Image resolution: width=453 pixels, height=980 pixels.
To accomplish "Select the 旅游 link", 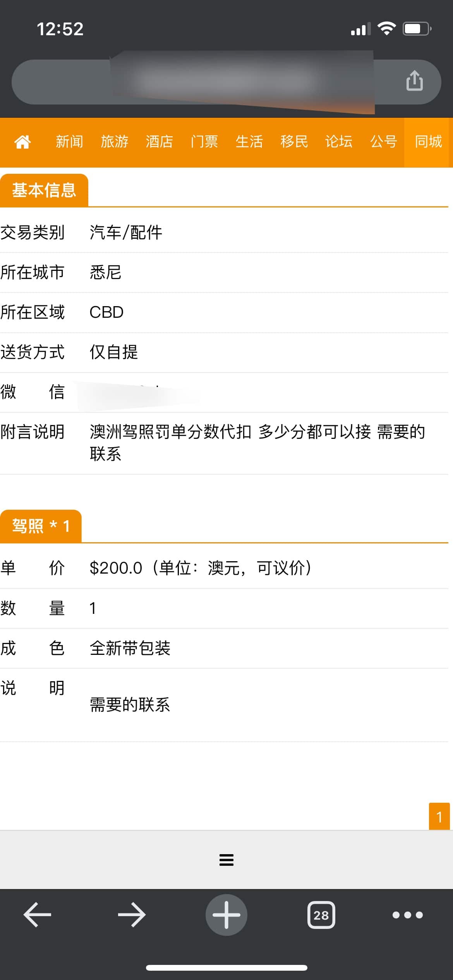I will coord(115,142).
